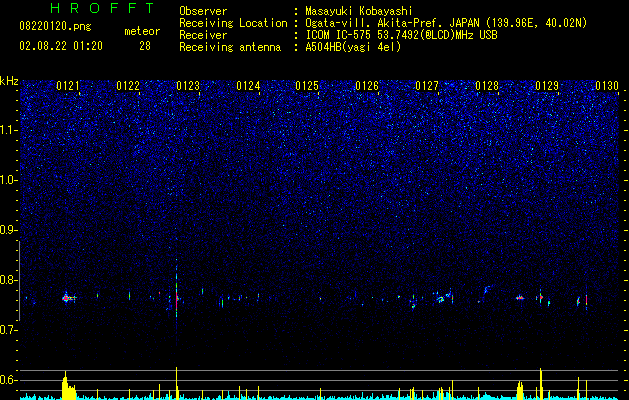Click the bright meteor echo near 0121
629x400 pixels.
pos(69,298)
